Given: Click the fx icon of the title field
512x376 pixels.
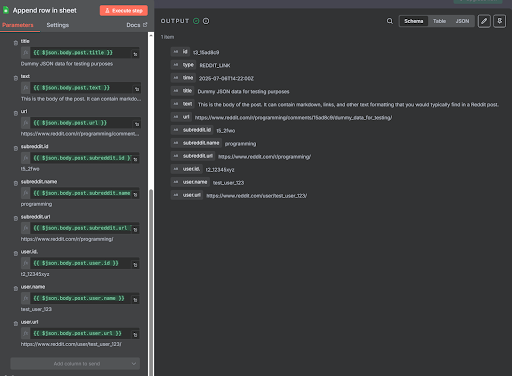Looking at the screenshot, I should pyautogui.click(x=26, y=53).
